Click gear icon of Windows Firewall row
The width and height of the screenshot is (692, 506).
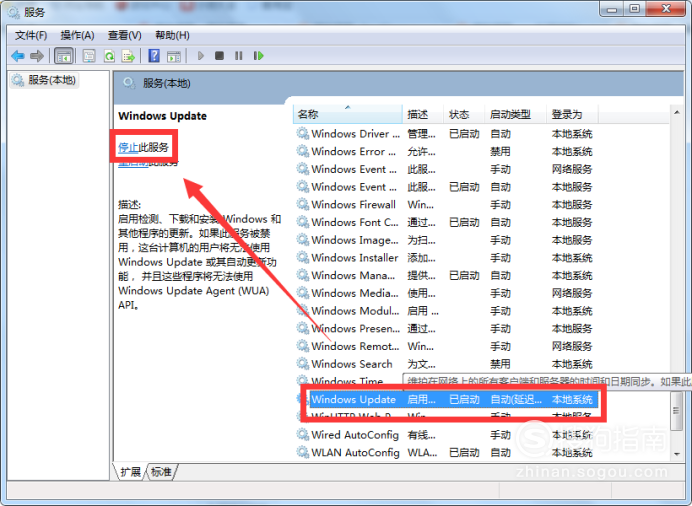point(303,204)
